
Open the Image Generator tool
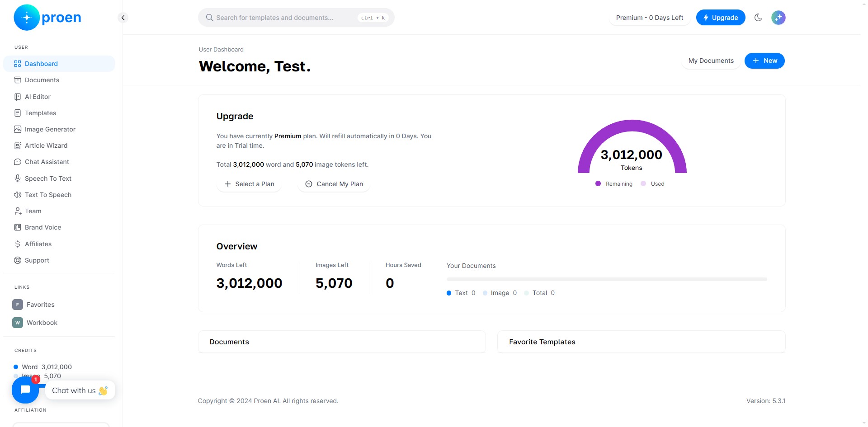tap(50, 129)
